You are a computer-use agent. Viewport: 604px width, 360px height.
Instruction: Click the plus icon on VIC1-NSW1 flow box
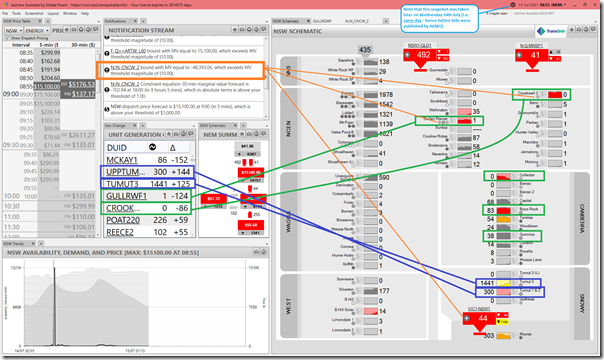click(467, 318)
